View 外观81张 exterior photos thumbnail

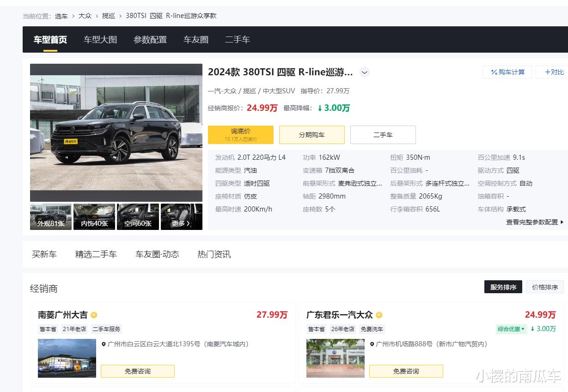click(51, 217)
